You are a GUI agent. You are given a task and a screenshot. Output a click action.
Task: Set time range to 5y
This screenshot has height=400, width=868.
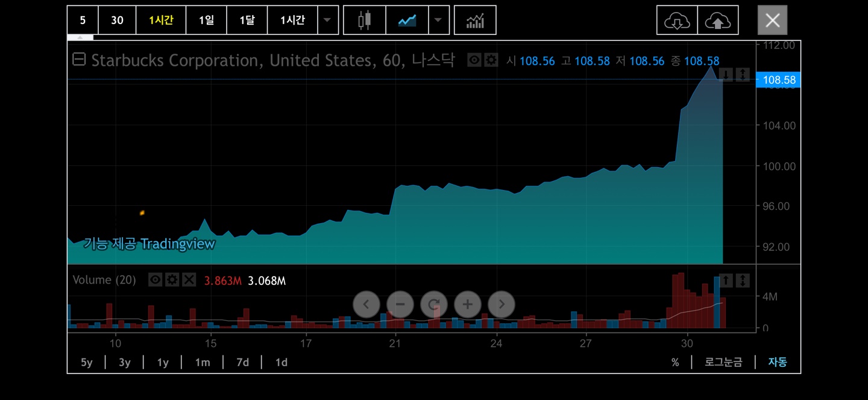[87, 363]
